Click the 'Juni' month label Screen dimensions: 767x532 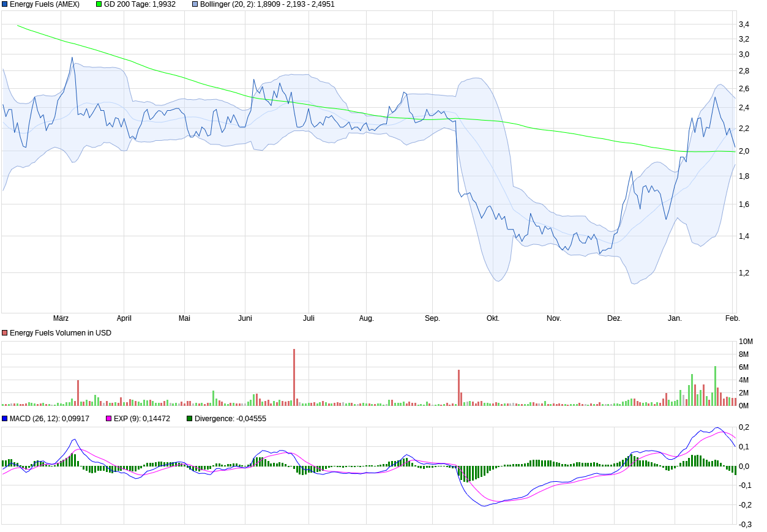(x=245, y=318)
